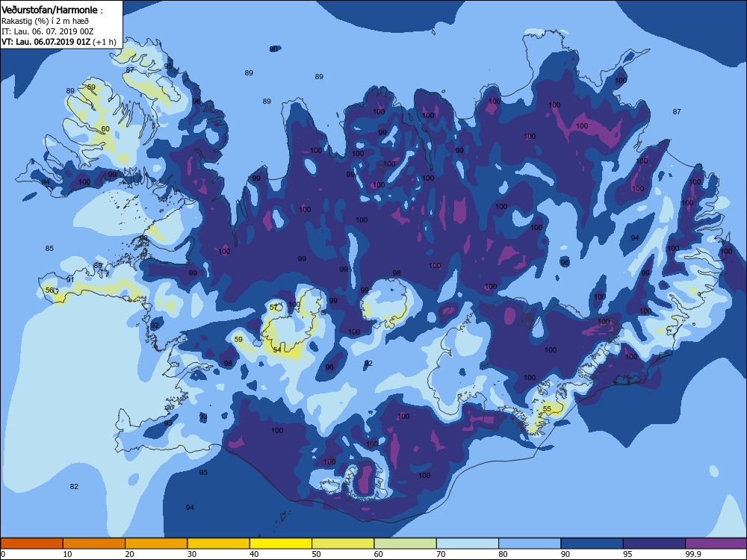Viewport: 747px width, 560px height.
Task: Click the bright yellow 40–50 legend swatch
Action: point(281,544)
